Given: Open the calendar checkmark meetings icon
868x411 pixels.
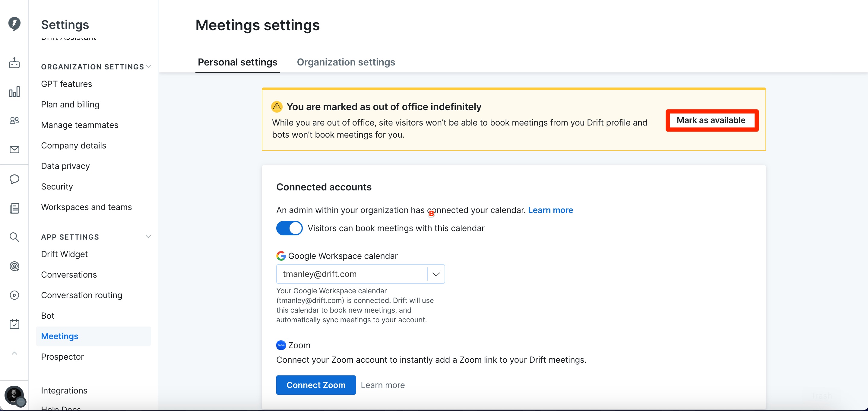Looking at the screenshot, I should [14, 324].
